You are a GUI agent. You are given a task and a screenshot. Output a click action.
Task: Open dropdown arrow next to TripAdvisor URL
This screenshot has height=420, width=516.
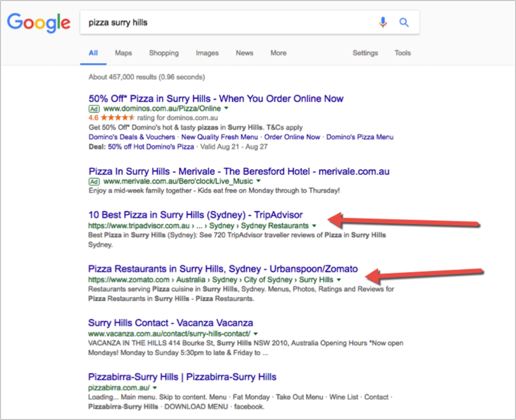pos(314,226)
